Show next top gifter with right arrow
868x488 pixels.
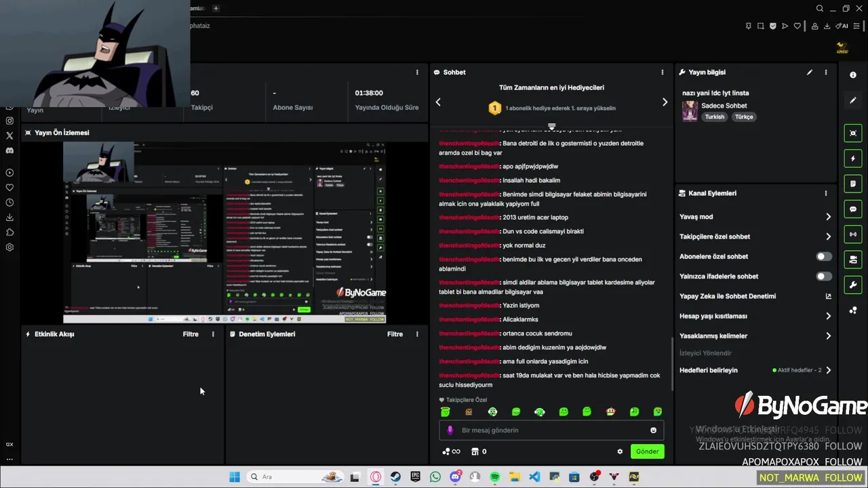pos(665,102)
